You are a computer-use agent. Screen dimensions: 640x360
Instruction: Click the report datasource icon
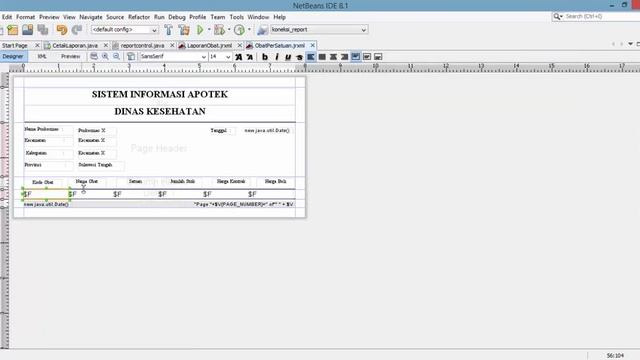(x=262, y=30)
